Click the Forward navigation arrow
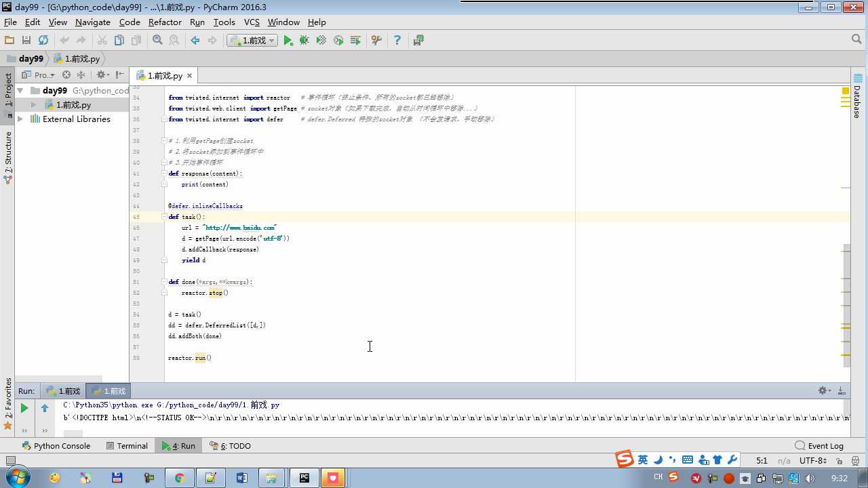Viewport: 868px width, 488px height. tap(212, 41)
